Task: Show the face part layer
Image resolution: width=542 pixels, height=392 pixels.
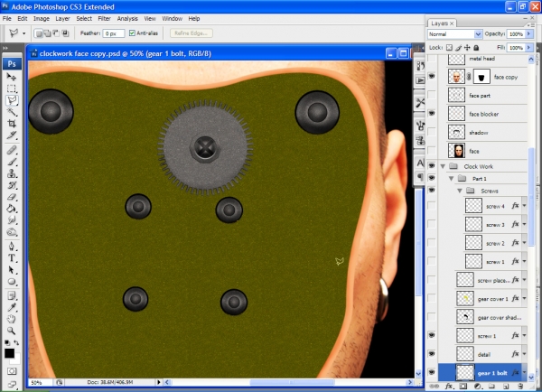Action: pos(432,95)
